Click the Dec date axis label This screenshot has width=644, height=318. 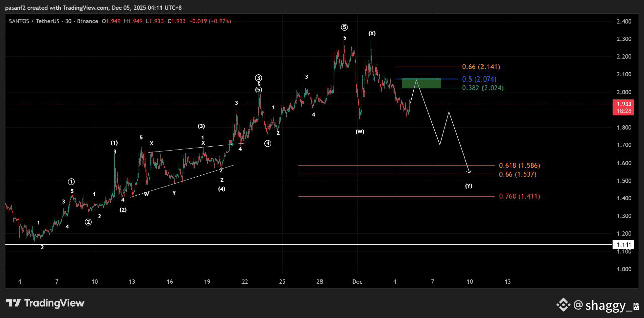click(x=357, y=281)
